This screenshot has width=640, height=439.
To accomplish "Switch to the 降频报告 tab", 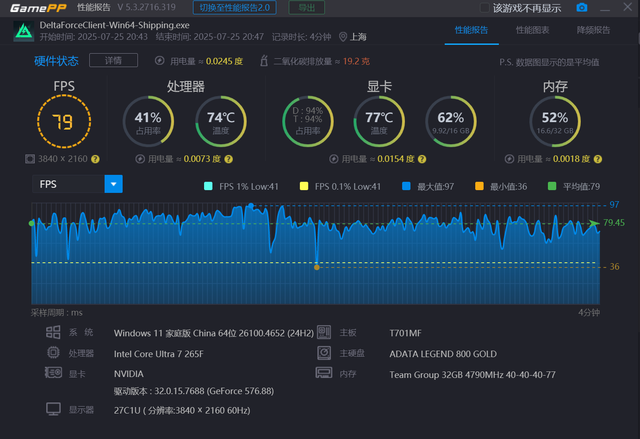I will [x=593, y=30].
